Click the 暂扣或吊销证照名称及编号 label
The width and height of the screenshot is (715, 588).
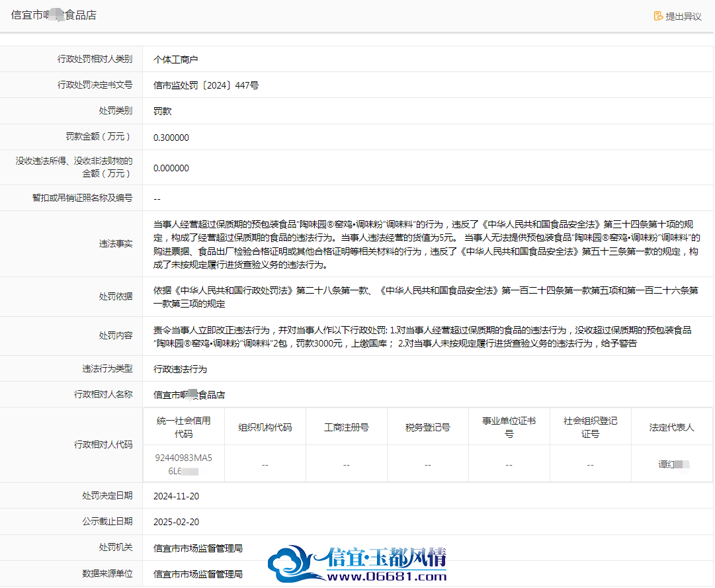(83, 198)
